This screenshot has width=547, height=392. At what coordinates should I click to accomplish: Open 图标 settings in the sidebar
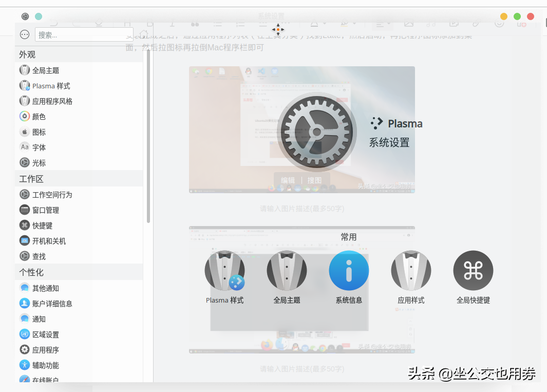coord(79,132)
